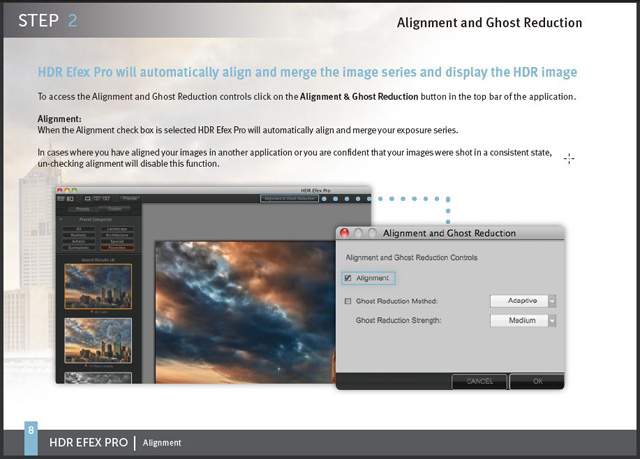Select the highlighted Favorites preset category
Image resolution: width=640 pixels, height=459 pixels.
[x=117, y=248]
